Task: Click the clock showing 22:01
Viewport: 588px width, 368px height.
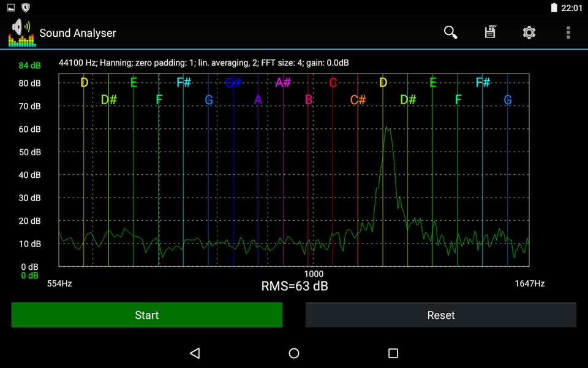Action: [x=572, y=8]
